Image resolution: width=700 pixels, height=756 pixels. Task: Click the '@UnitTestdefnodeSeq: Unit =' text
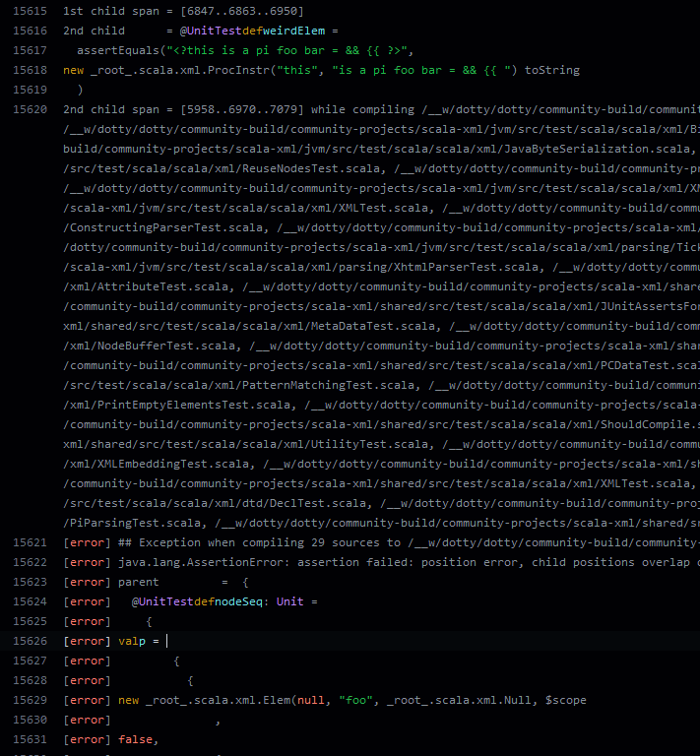pyautogui.click(x=224, y=601)
